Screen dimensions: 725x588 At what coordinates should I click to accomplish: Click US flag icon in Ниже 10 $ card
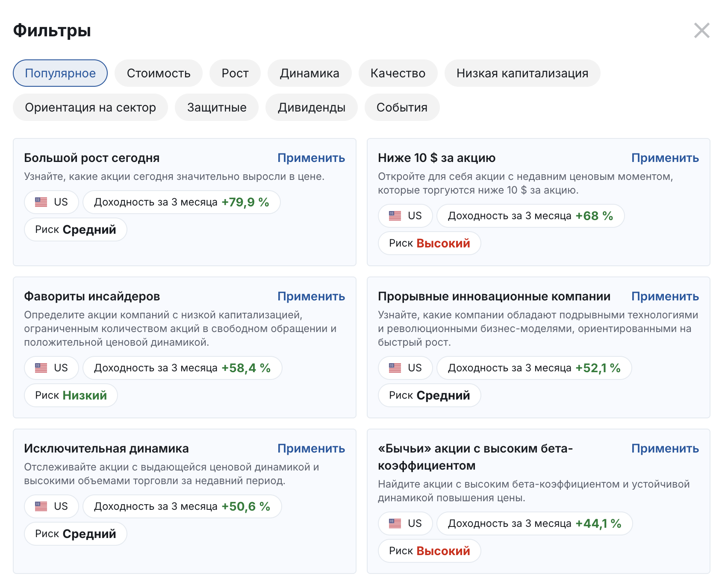pos(395,216)
